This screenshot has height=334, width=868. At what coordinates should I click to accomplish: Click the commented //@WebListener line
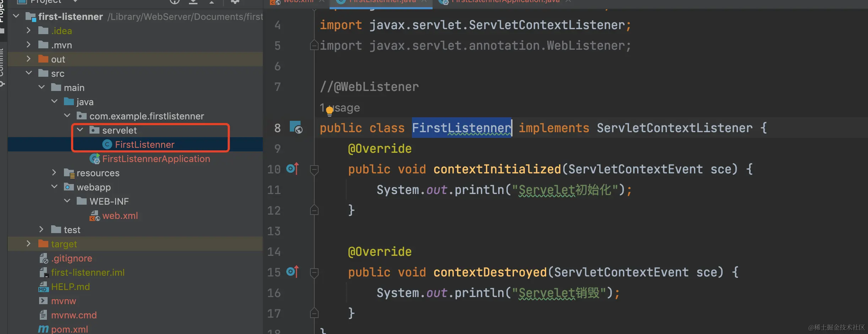tap(369, 87)
